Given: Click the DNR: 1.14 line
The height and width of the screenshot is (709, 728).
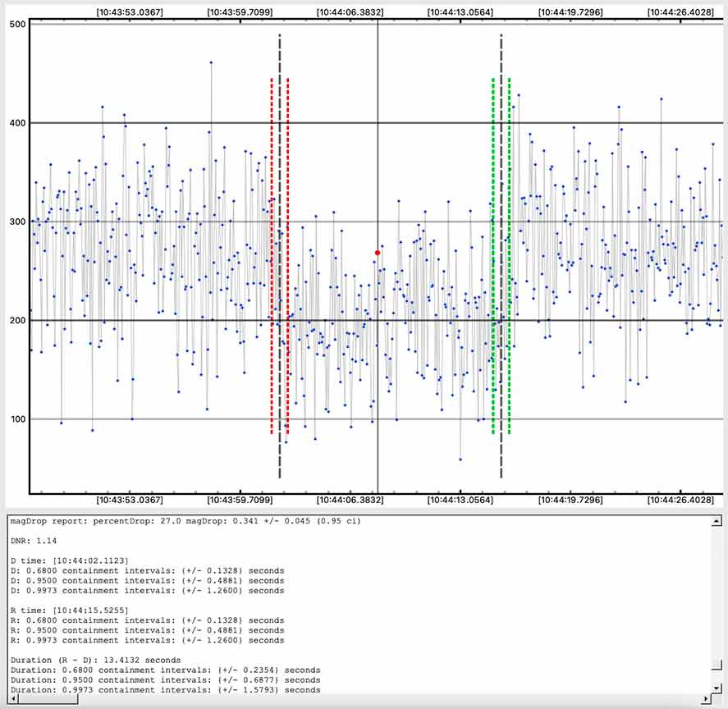Looking at the screenshot, I should 34,541.
